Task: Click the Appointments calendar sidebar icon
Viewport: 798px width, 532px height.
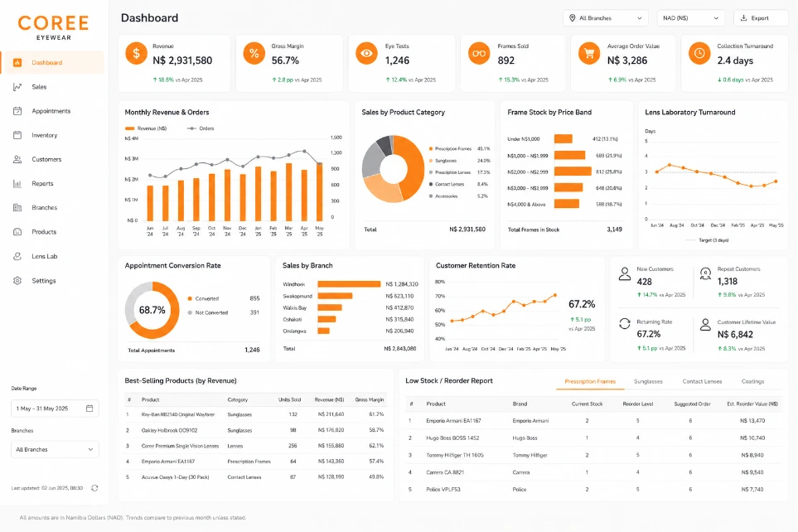Action: (17, 111)
